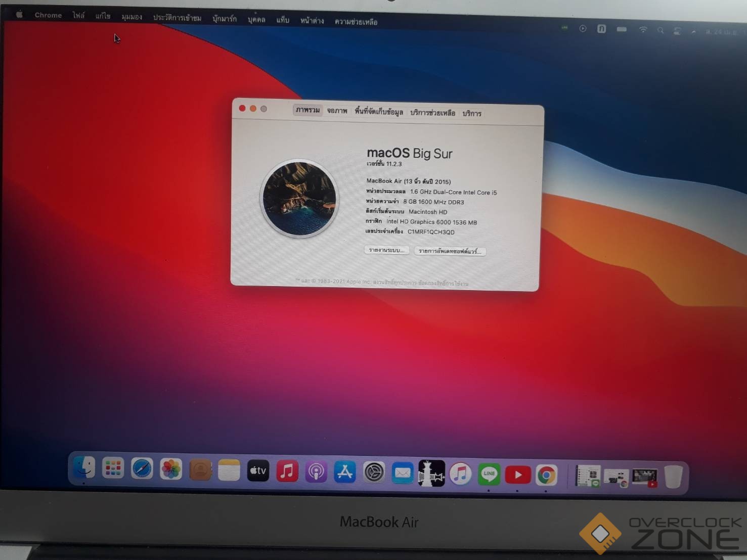Click the serial number C1MRF1QCH3QD
The height and width of the screenshot is (560, 747).
[x=431, y=232]
